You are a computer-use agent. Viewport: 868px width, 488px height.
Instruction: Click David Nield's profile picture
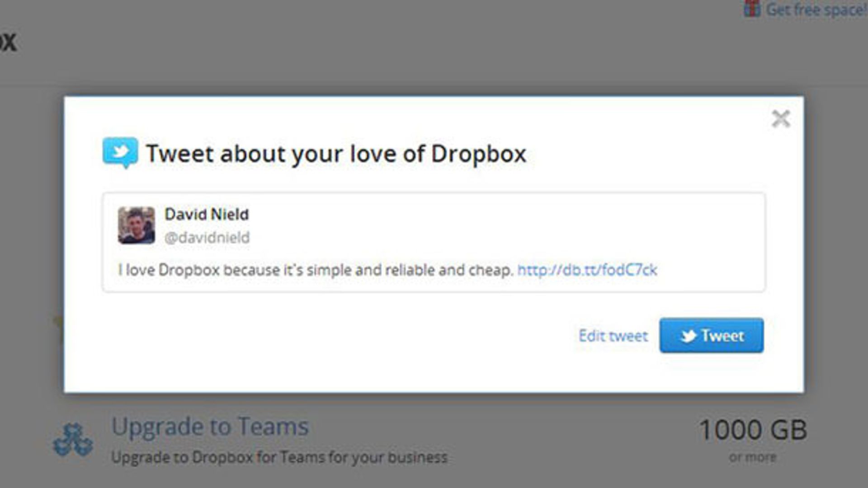click(137, 225)
